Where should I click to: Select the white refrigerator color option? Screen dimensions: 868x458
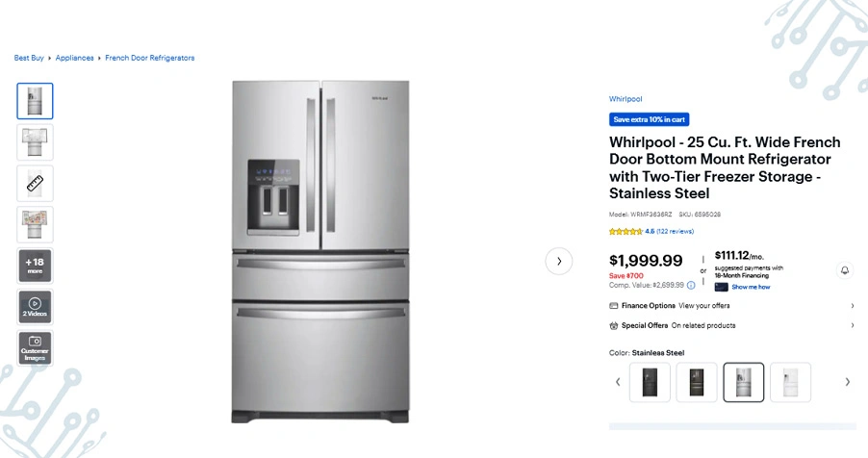(x=790, y=382)
